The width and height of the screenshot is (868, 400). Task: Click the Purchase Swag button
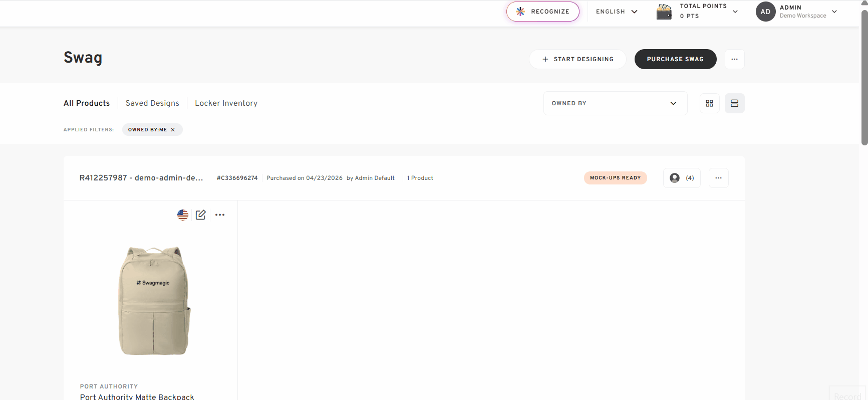click(x=675, y=59)
